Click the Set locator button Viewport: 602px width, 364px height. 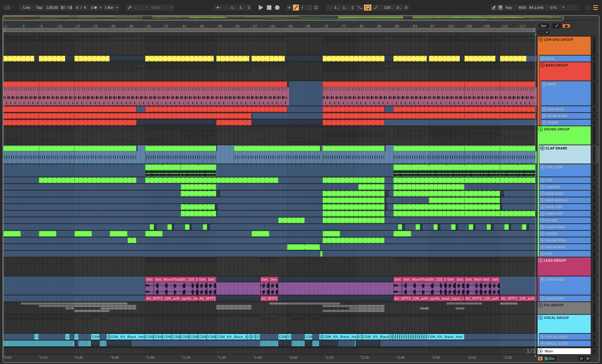coord(543,26)
